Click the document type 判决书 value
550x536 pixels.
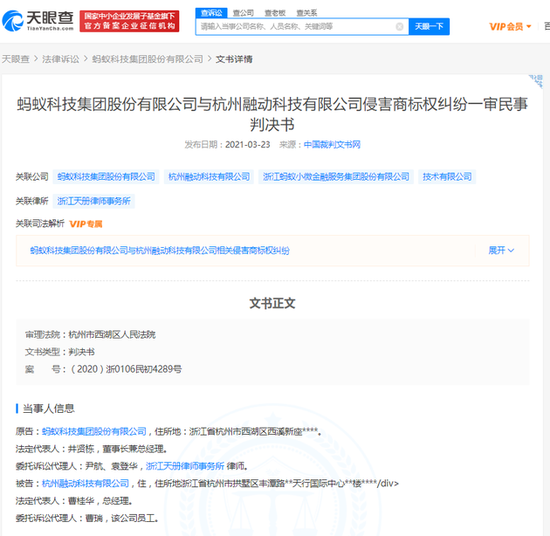(x=81, y=352)
